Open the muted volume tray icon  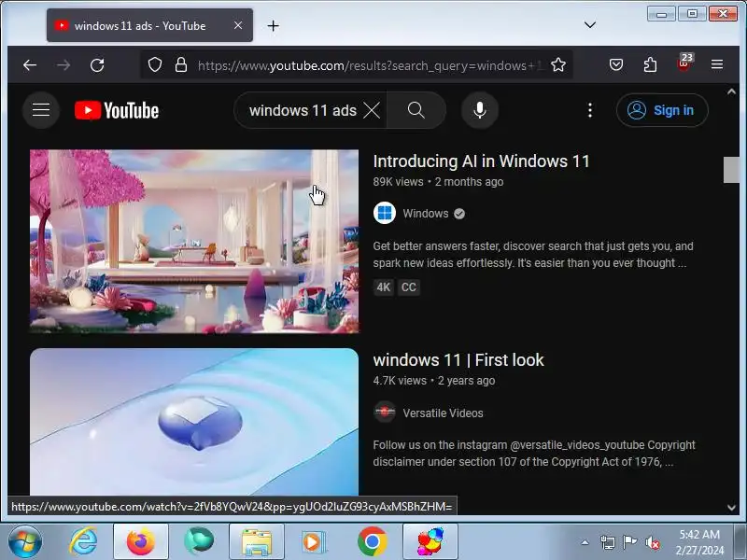tap(652, 542)
